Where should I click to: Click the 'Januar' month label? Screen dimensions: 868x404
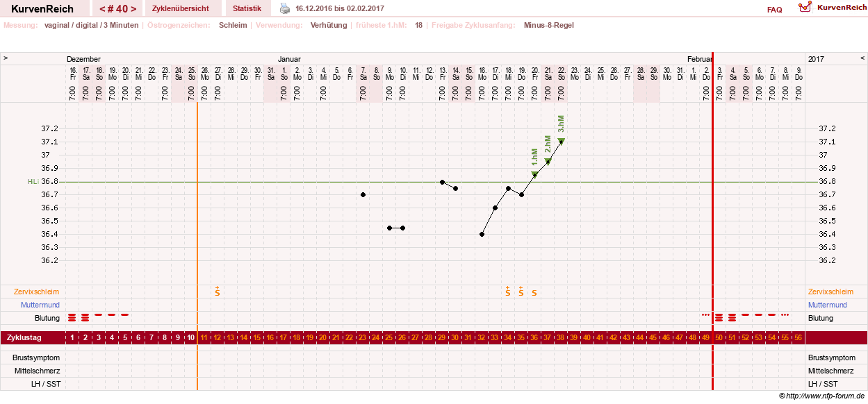(289, 59)
